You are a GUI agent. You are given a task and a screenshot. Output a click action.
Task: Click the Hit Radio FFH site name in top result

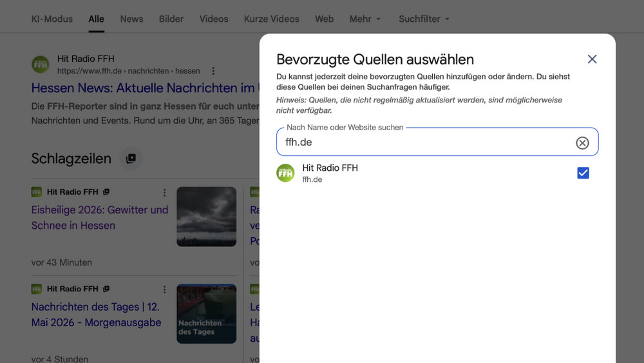86,59
